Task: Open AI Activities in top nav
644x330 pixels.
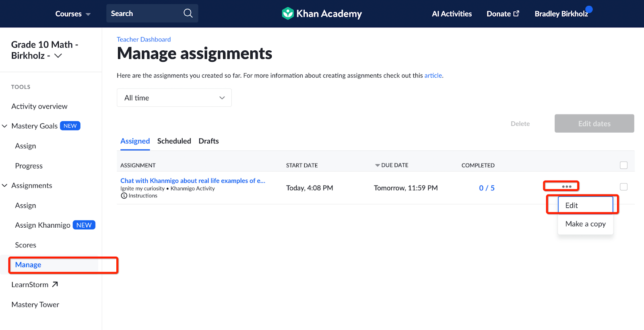Action: (452, 14)
